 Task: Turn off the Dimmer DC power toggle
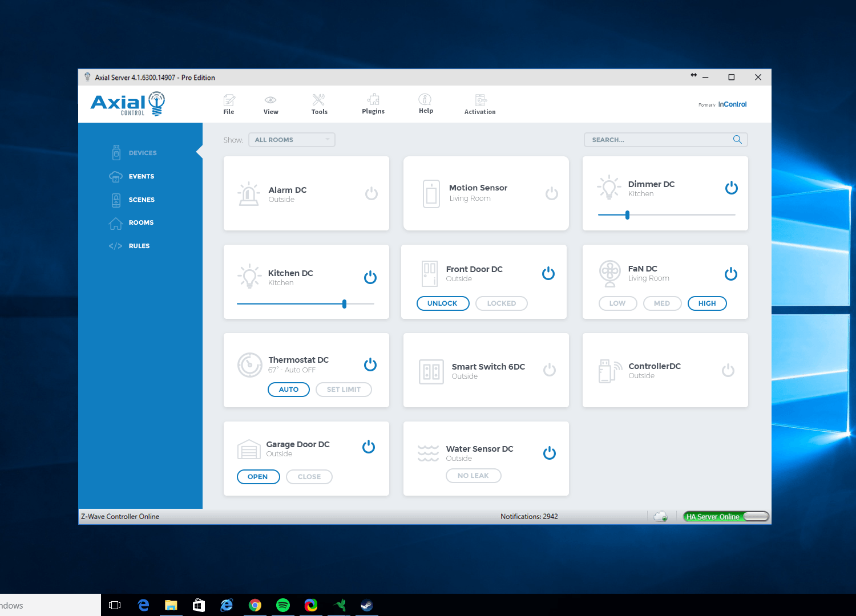coord(732,188)
